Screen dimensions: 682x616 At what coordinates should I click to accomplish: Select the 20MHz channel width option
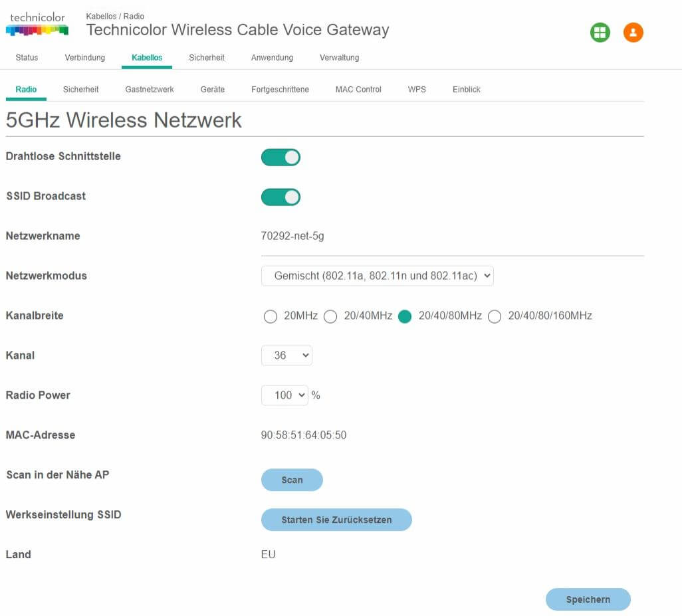[x=271, y=317]
